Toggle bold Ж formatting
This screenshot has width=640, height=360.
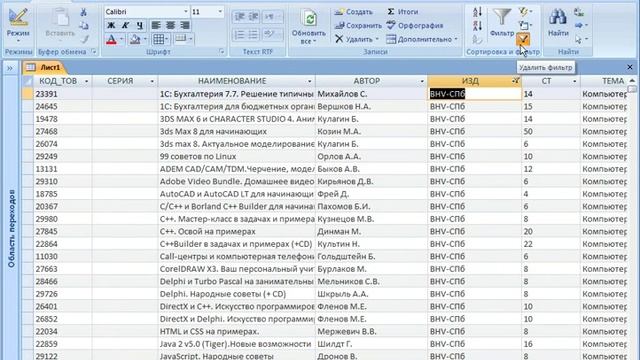coord(111,25)
